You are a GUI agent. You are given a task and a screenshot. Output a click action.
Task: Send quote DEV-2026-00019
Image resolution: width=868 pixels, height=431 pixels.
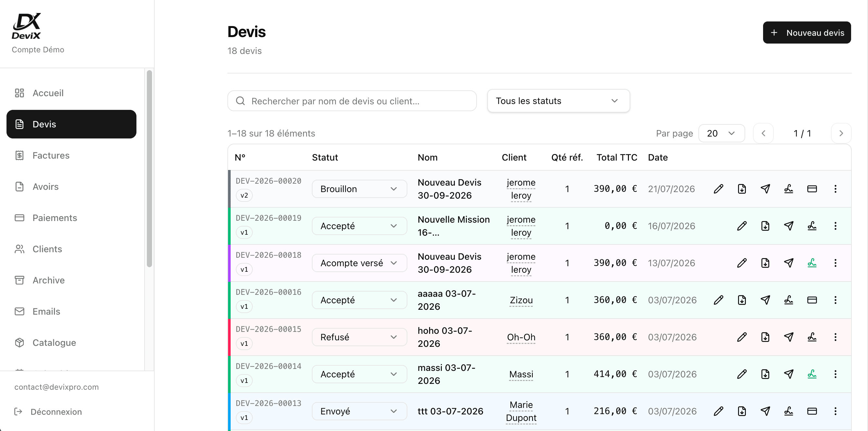[x=788, y=226]
